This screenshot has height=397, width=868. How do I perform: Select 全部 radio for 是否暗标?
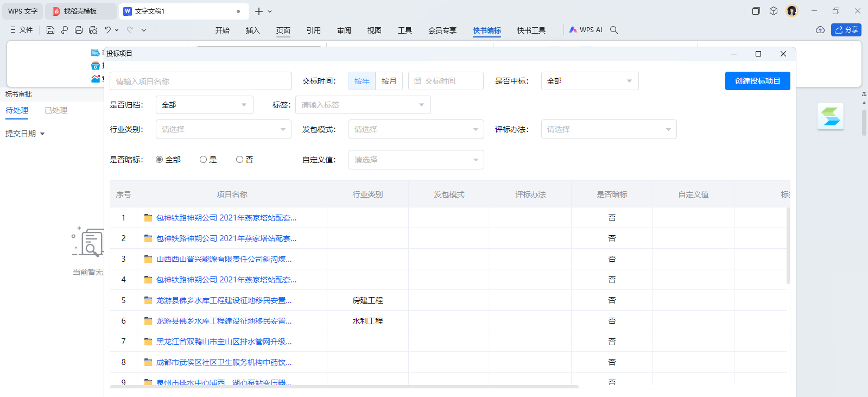click(159, 160)
